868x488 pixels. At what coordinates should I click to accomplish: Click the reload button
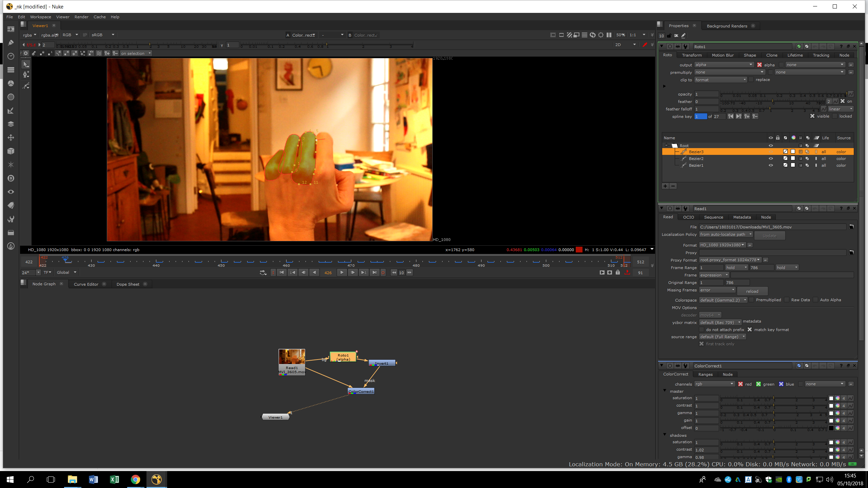pyautogui.click(x=752, y=291)
